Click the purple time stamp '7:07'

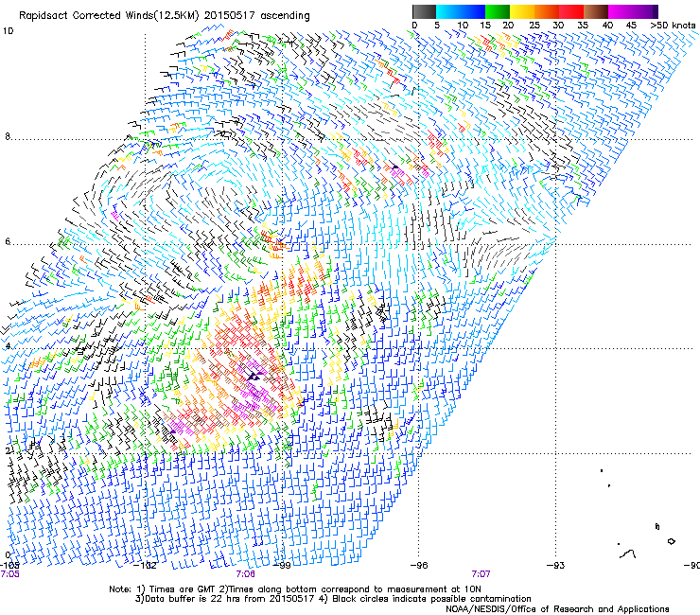pyautogui.click(x=481, y=574)
